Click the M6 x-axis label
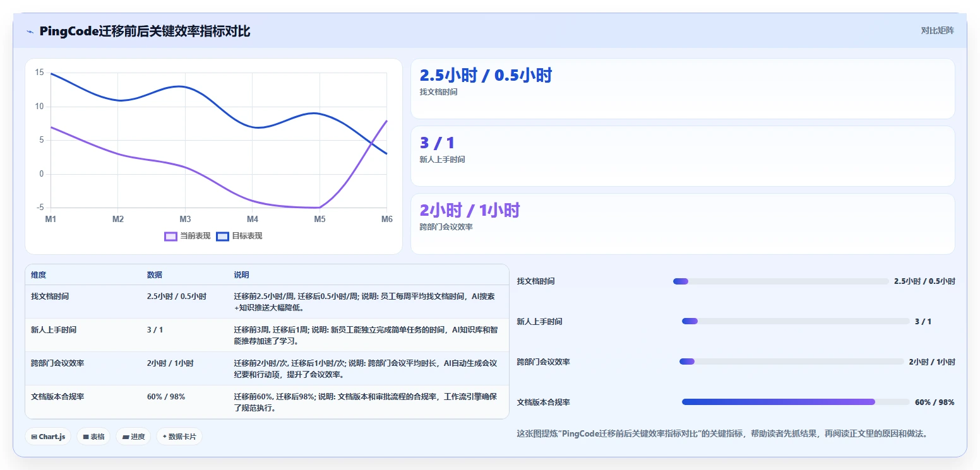 pyautogui.click(x=386, y=219)
